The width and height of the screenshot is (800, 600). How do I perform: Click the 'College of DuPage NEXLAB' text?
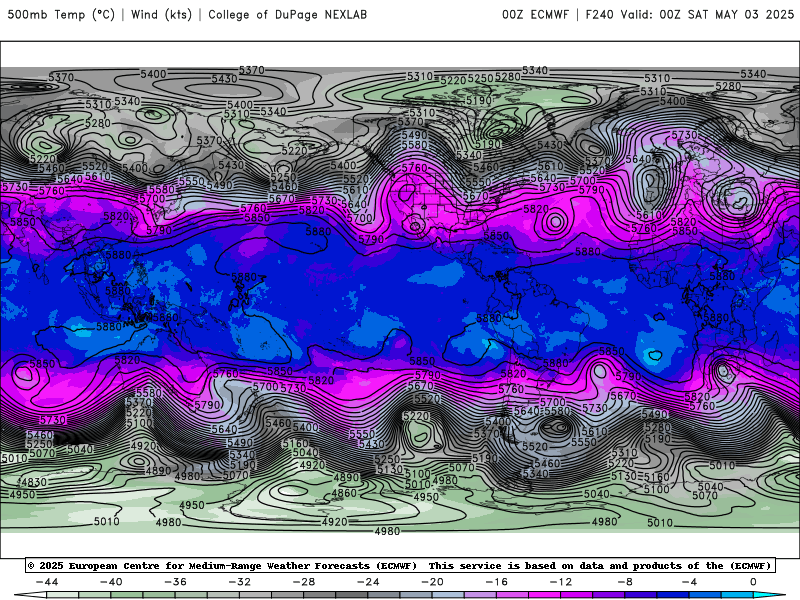tap(287, 15)
